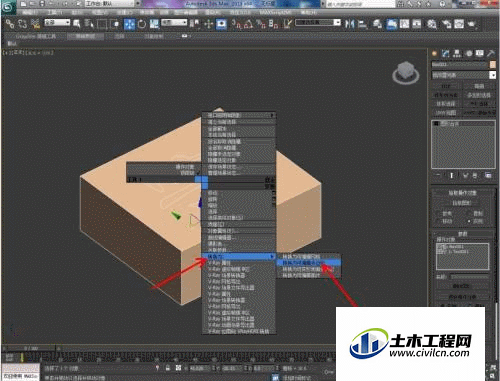Collapse the 参数 rollout
Image resolution: width=500 pixels, height=381 pixels.
click(x=462, y=234)
